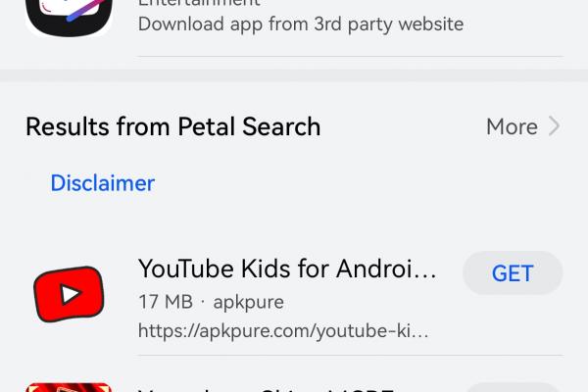Click the divider line under the top app description
The height and width of the screenshot is (392, 588).
coord(350,56)
